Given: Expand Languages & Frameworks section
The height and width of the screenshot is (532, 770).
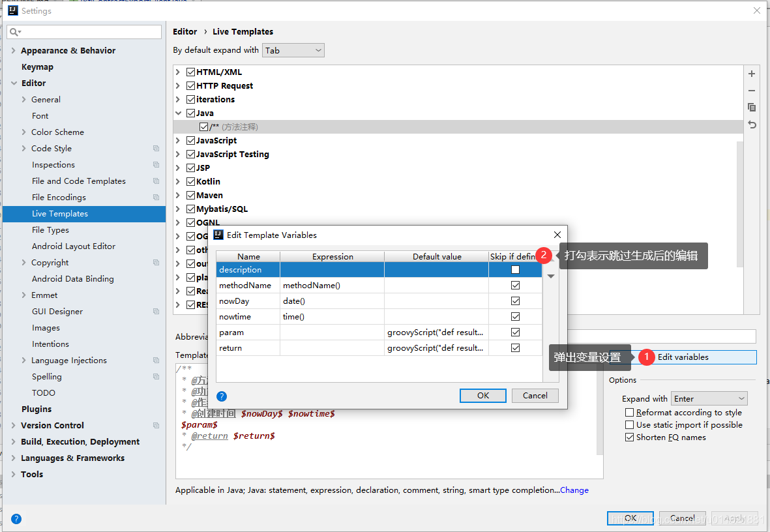Looking at the screenshot, I should pyautogui.click(x=13, y=458).
